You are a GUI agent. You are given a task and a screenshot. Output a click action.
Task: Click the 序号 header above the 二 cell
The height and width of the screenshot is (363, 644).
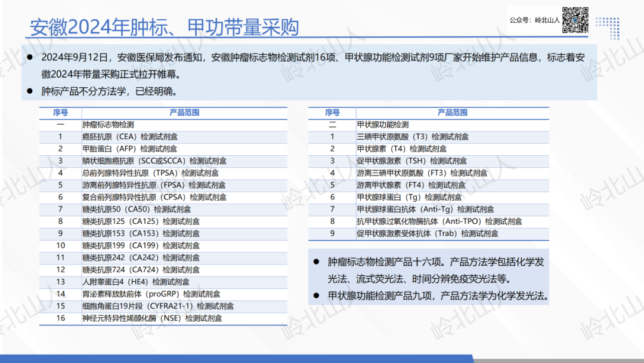332,113
